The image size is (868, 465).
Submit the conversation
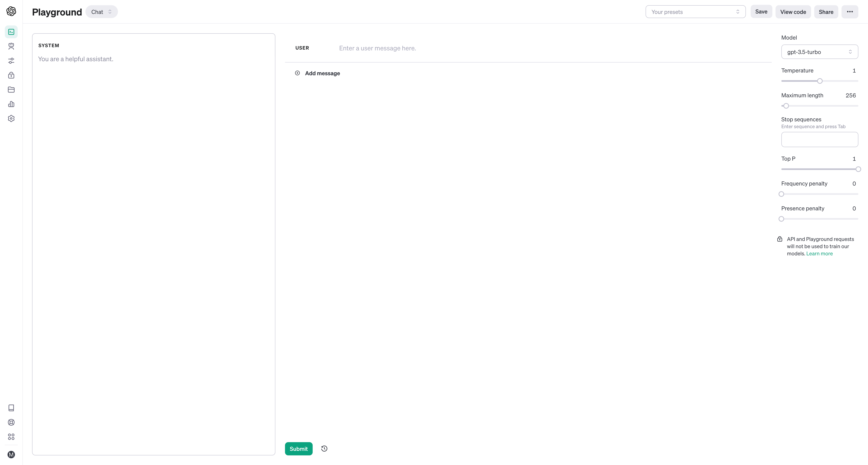click(299, 449)
